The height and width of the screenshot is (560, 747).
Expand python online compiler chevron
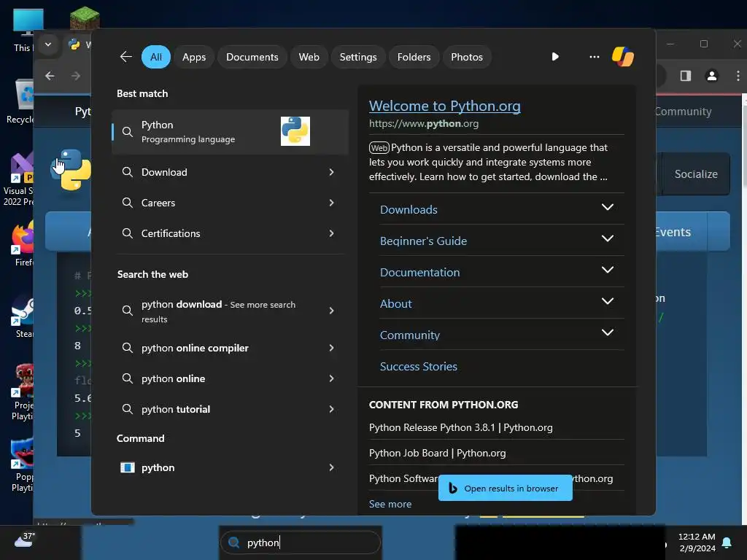[x=332, y=348]
